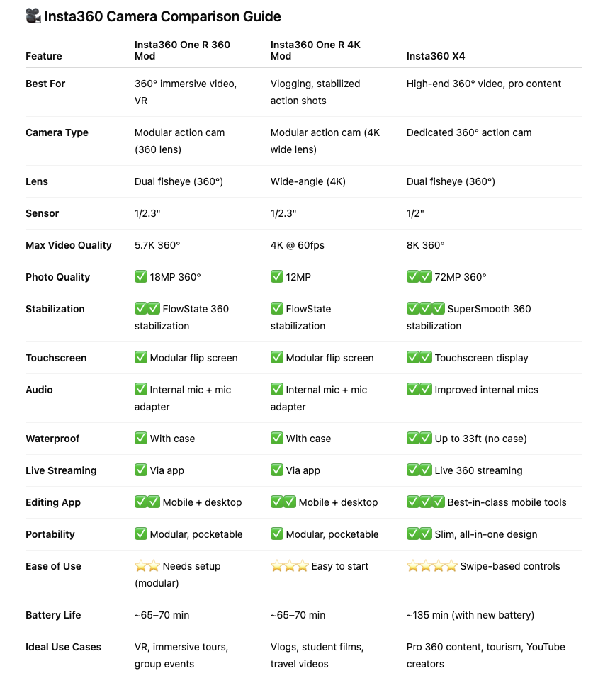Click the Max Video Quality row label
The width and height of the screenshot is (598, 700).
pyautogui.click(x=68, y=245)
